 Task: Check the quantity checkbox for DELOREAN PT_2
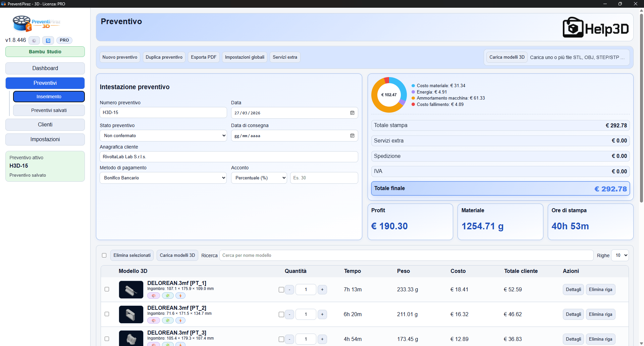281,314
